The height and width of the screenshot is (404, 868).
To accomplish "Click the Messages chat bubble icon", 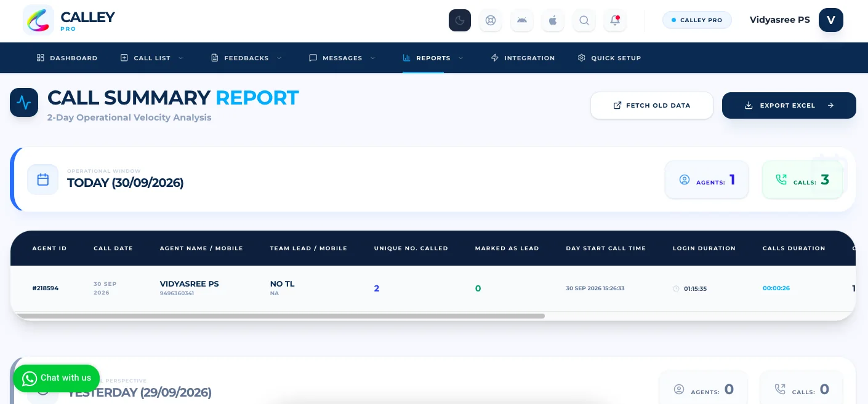I will (313, 58).
